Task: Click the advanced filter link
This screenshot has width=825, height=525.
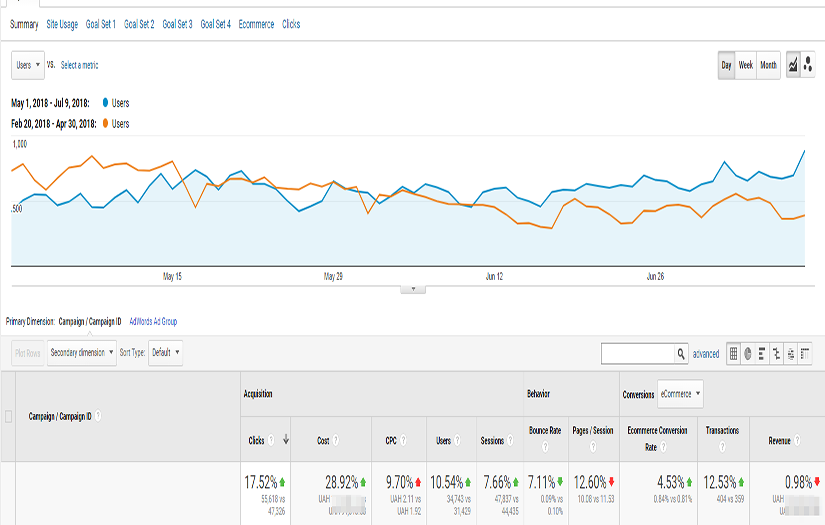Action: tap(706, 354)
